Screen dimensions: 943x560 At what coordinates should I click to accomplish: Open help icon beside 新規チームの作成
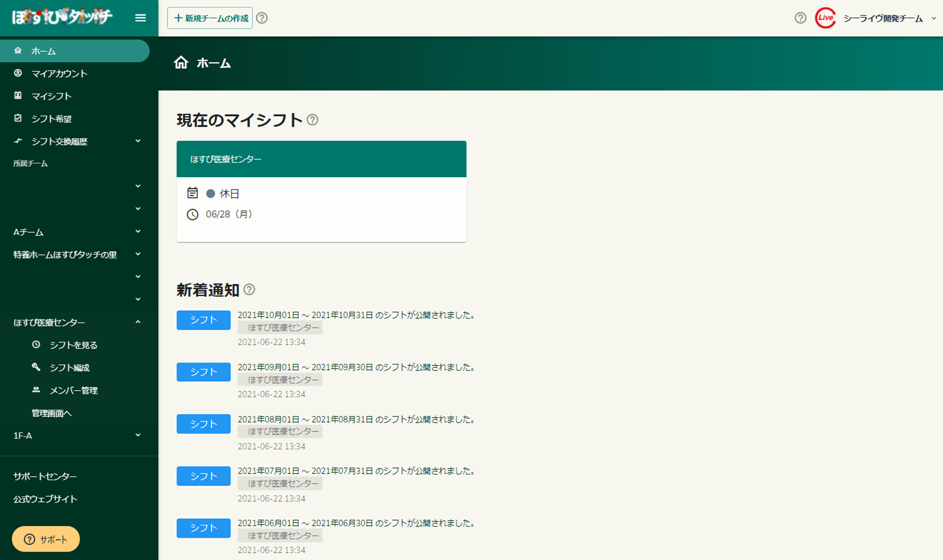262,18
